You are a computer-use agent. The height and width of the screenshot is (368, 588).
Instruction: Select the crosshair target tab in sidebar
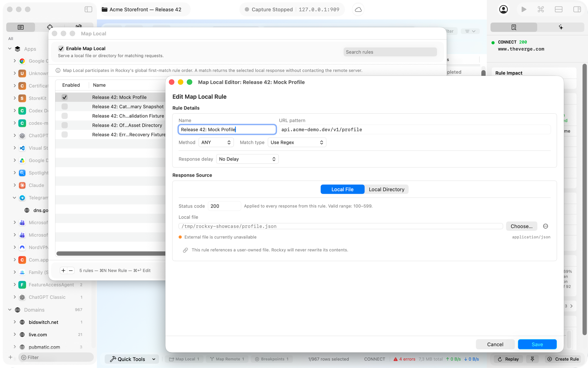pyautogui.click(x=50, y=27)
